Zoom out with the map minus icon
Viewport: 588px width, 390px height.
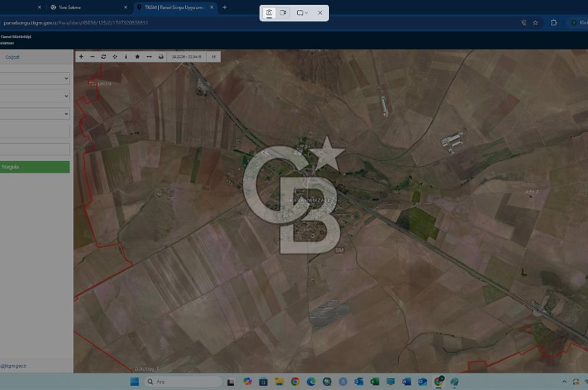[x=92, y=57]
